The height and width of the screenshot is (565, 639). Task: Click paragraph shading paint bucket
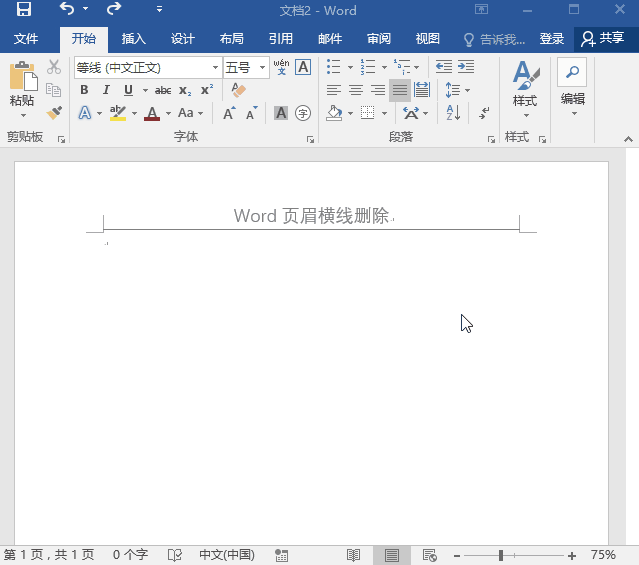pos(334,113)
